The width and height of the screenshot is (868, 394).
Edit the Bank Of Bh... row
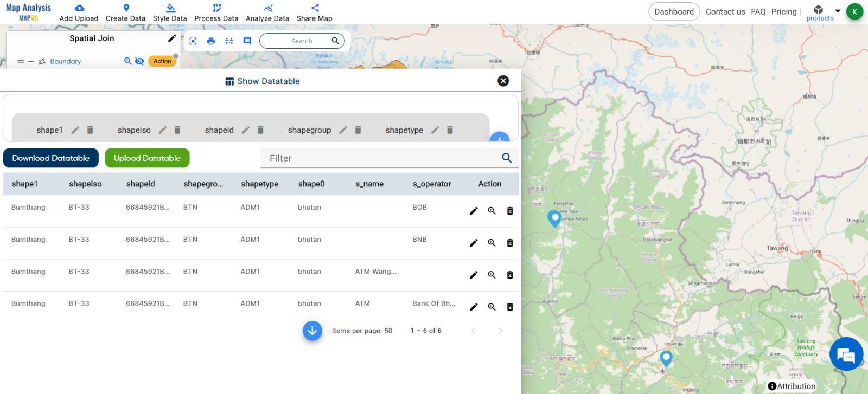[474, 307]
